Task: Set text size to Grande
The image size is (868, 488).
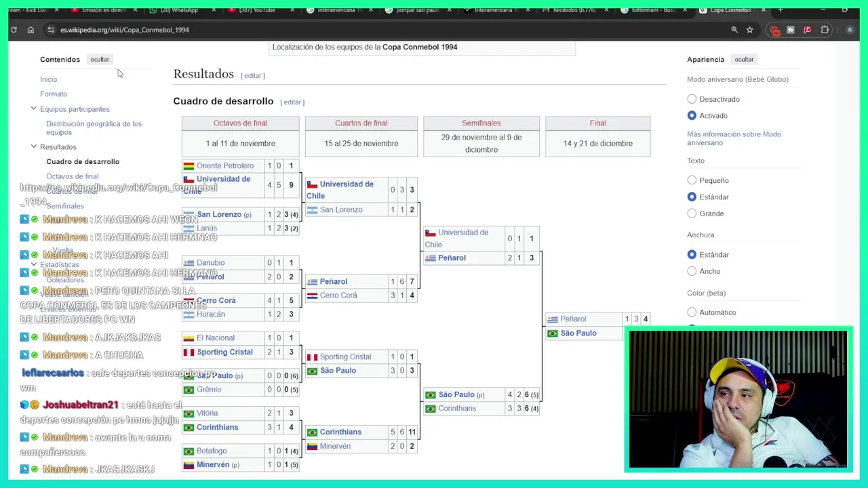Action: pos(692,213)
